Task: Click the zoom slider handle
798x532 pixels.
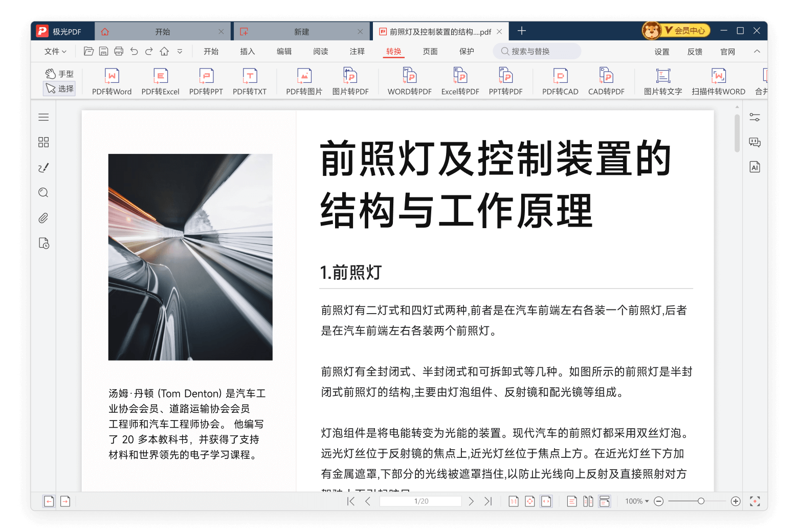Action: 701,501
